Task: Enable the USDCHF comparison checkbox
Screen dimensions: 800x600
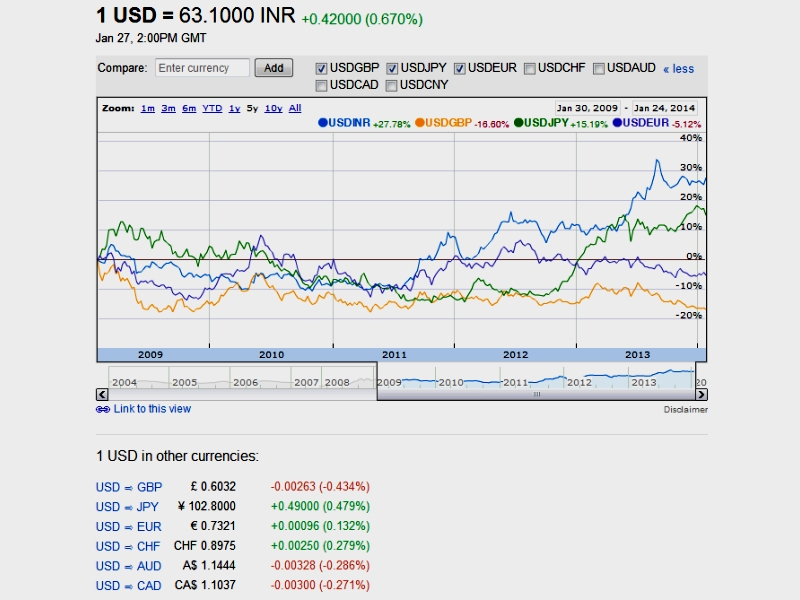Action: [529, 69]
